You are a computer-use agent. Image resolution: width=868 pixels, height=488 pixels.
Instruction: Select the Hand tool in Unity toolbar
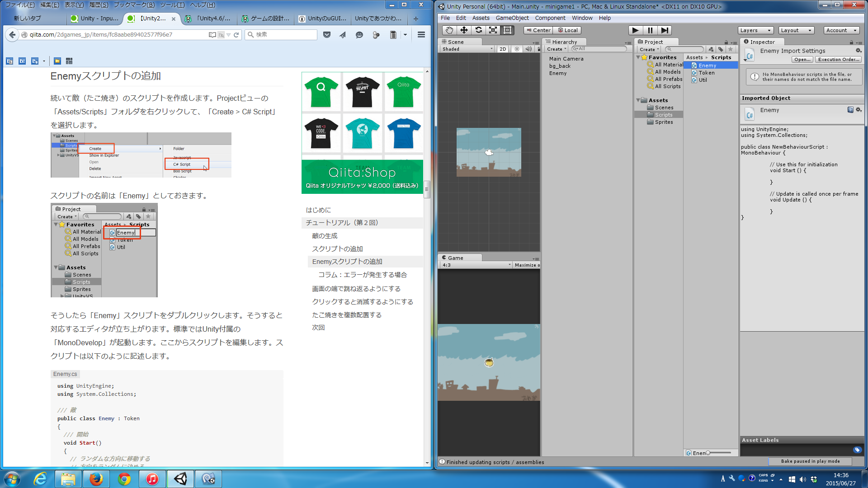click(449, 30)
